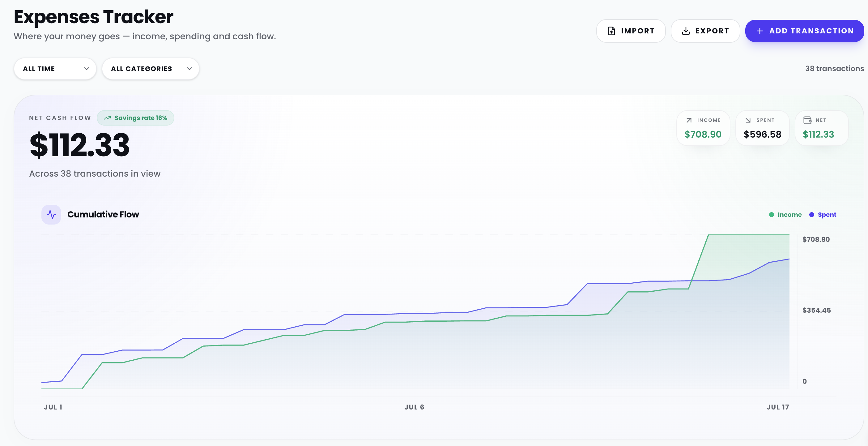This screenshot has height=446, width=868.
Task: Click the All Categories chevron arrow
Action: click(x=189, y=69)
